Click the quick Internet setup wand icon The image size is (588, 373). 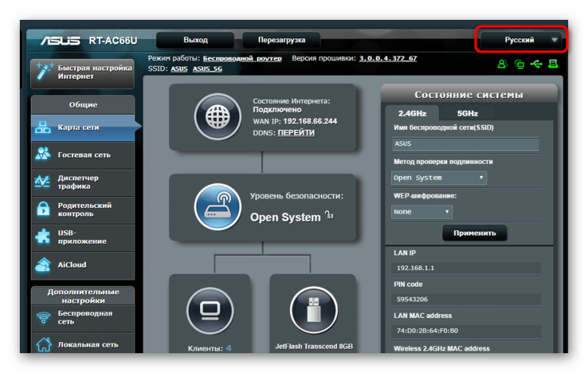coord(44,71)
